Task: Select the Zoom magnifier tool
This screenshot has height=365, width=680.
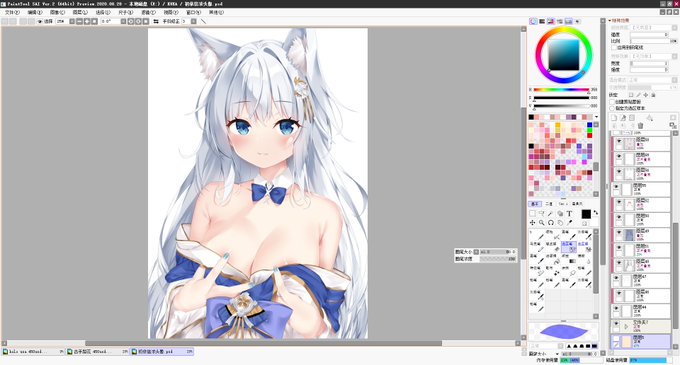Action: pos(541,223)
